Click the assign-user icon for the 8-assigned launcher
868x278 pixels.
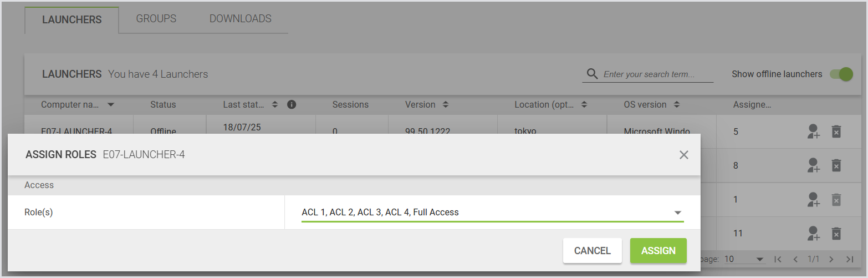(813, 165)
